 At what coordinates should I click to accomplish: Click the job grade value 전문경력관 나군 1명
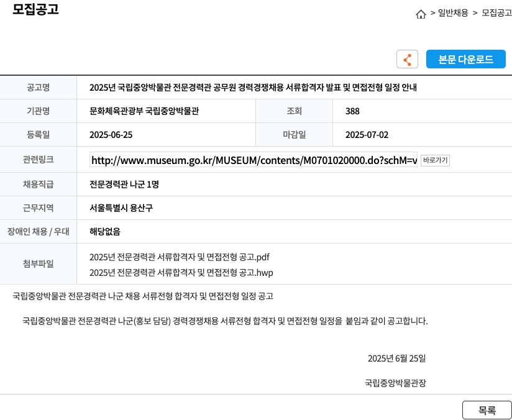tap(124, 185)
